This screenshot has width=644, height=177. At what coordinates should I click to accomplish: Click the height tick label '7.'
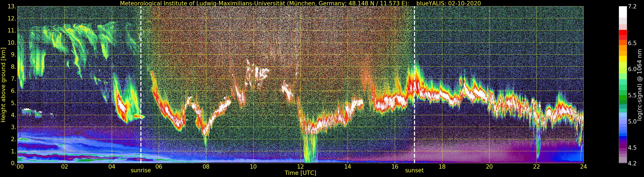click(x=13, y=79)
